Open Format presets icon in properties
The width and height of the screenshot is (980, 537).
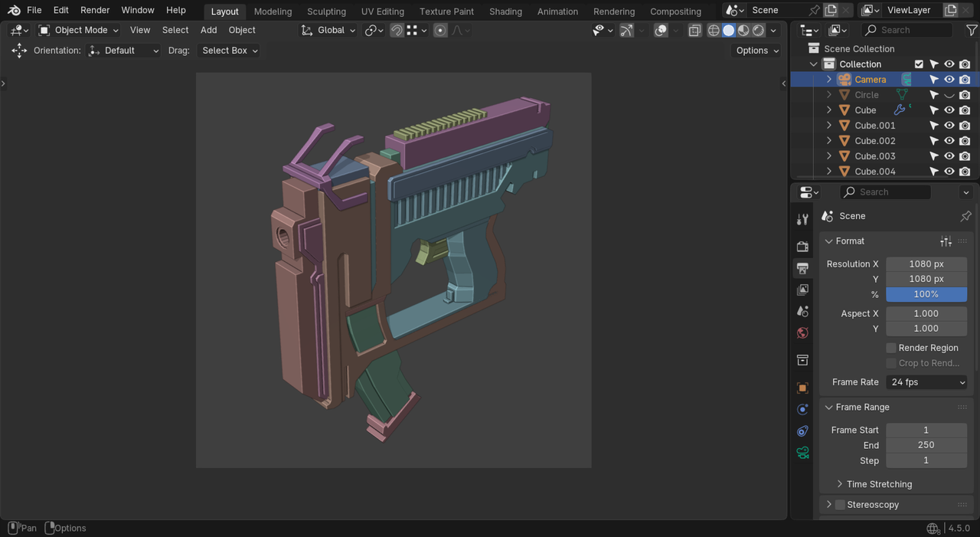[946, 241]
